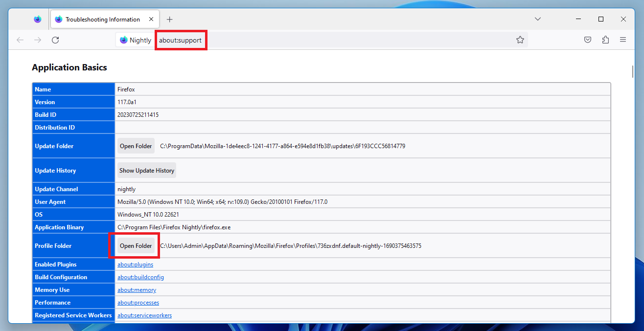644x331 pixels.
Task: Close the Troubleshooting Information tab
Action: (151, 20)
